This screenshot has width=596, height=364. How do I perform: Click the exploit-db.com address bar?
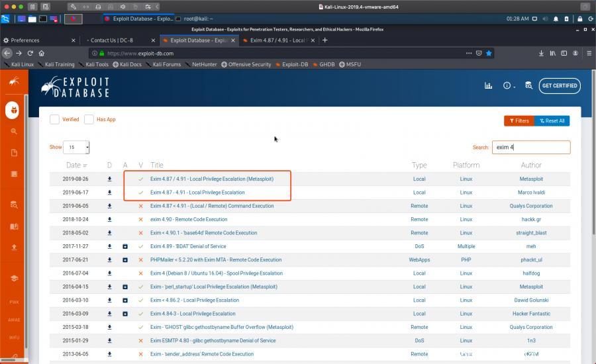pyautogui.click(x=281, y=53)
